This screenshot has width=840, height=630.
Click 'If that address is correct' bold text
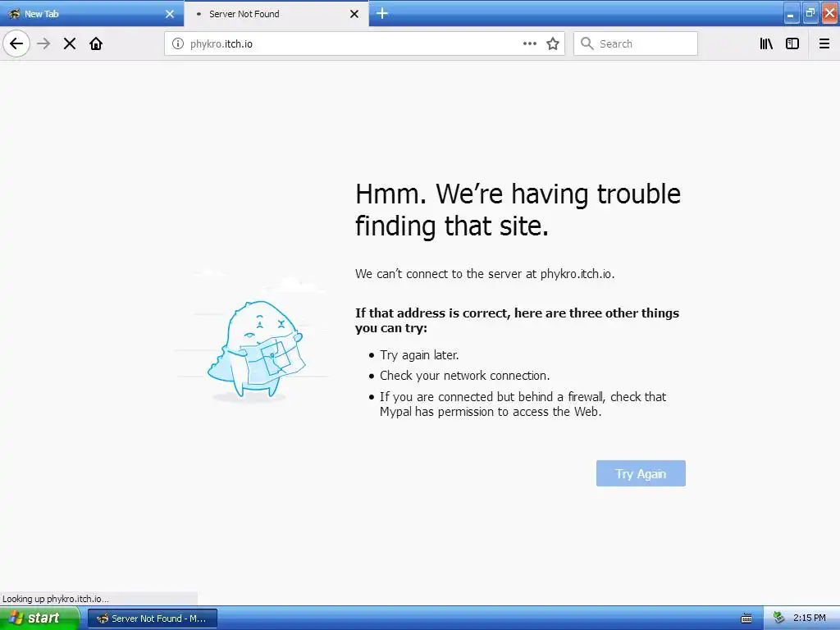[x=517, y=321]
